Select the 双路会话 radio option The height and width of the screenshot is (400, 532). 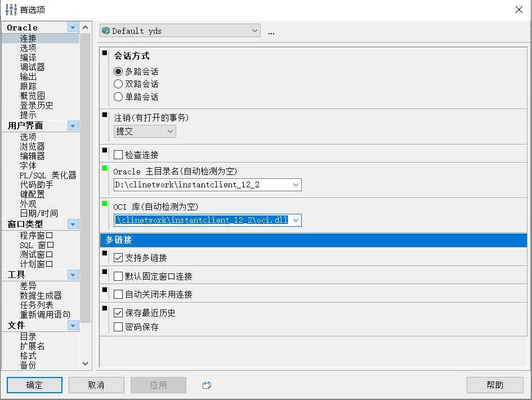click(x=118, y=84)
